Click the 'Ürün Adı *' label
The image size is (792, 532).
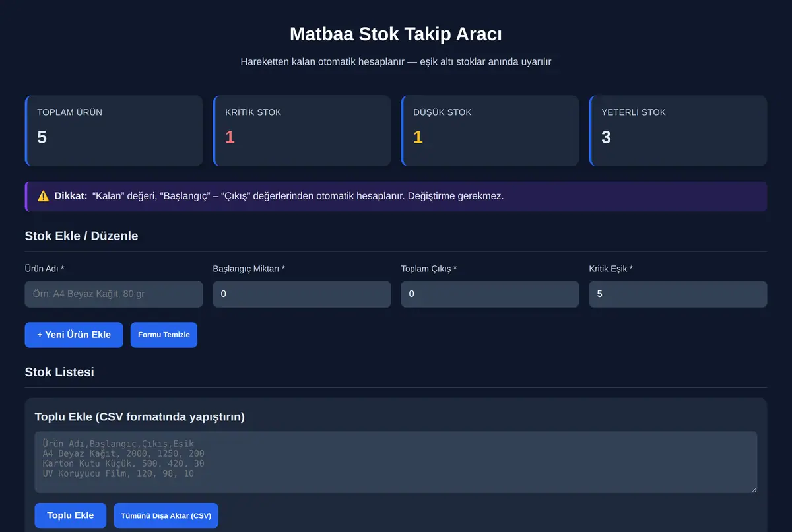(x=45, y=269)
